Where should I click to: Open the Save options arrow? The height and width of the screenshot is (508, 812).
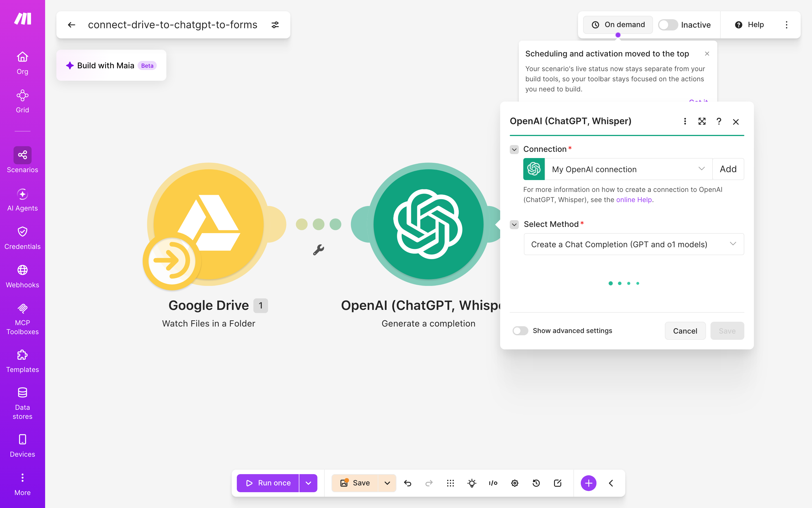(387, 483)
